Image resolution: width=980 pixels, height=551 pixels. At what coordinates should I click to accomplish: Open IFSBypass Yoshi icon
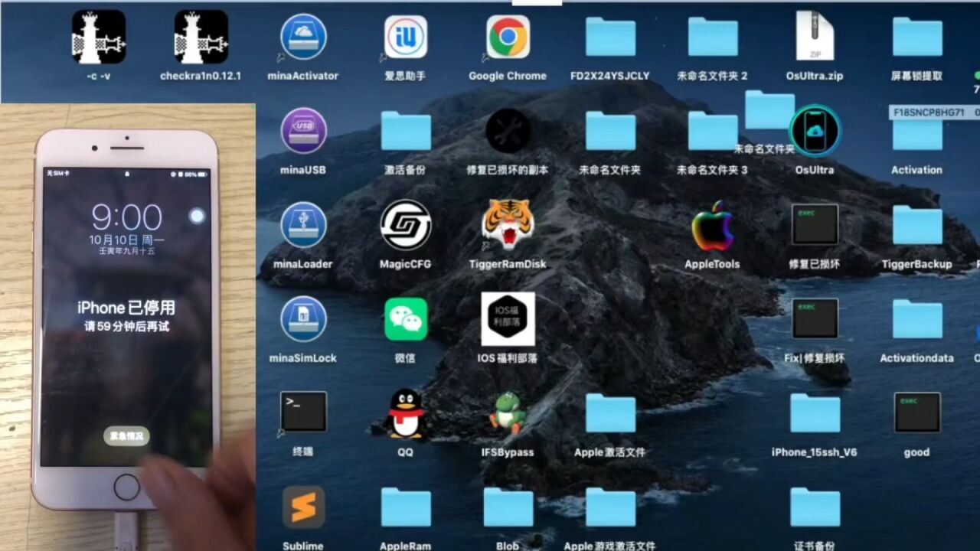click(x=508, y=413)
